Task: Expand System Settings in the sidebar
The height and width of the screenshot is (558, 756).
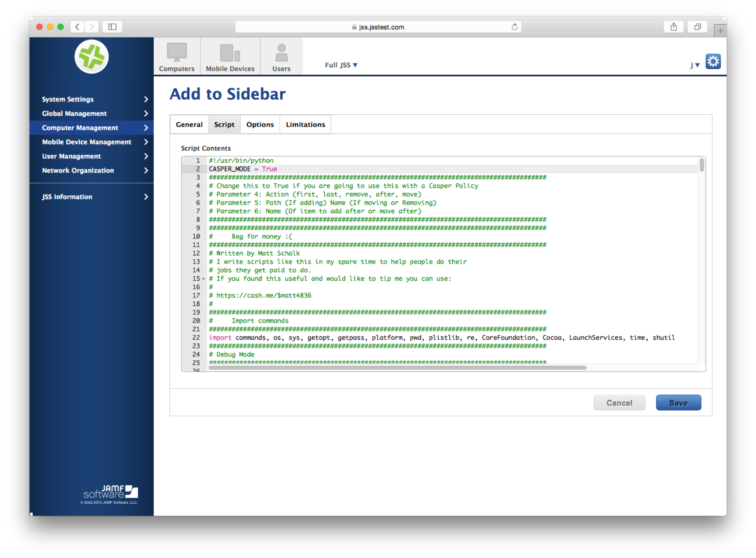Action: point(91,99)
